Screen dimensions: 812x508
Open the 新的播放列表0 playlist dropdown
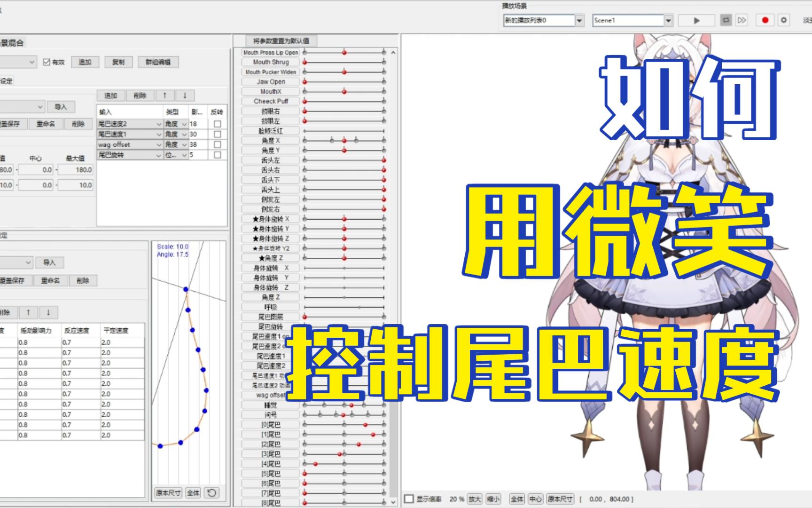[x=579, y=20]
